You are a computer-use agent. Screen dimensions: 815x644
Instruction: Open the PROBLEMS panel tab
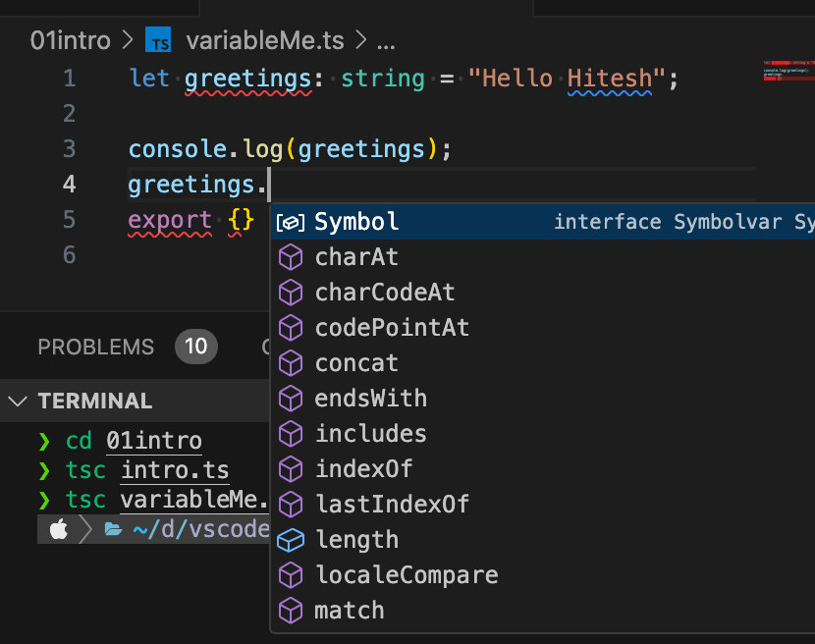pos(95,347)
